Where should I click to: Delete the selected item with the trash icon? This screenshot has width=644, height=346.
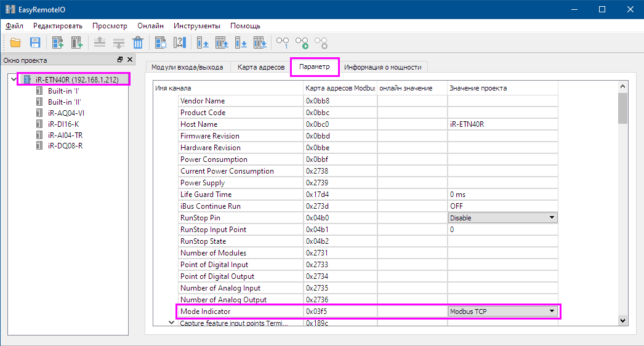tap(138, 42)
